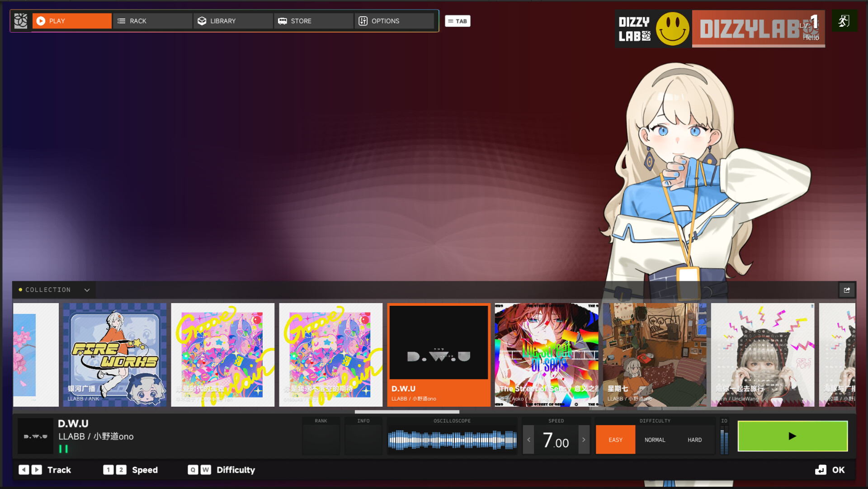Open the LIBRARY tab

click(233, 21)
